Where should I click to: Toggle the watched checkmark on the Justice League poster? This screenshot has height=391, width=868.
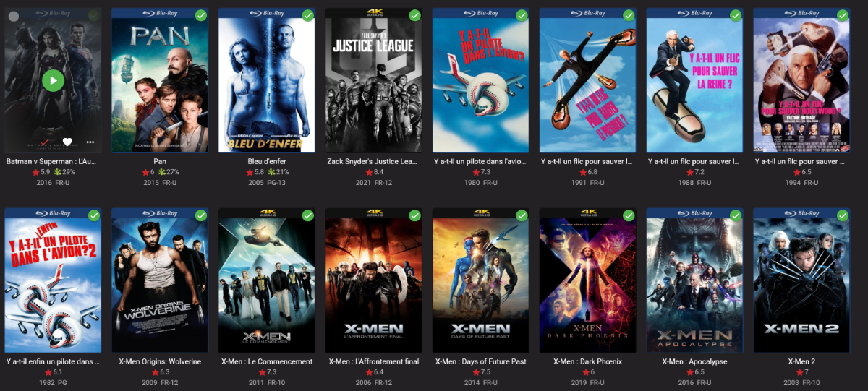(x=414, y=15)
